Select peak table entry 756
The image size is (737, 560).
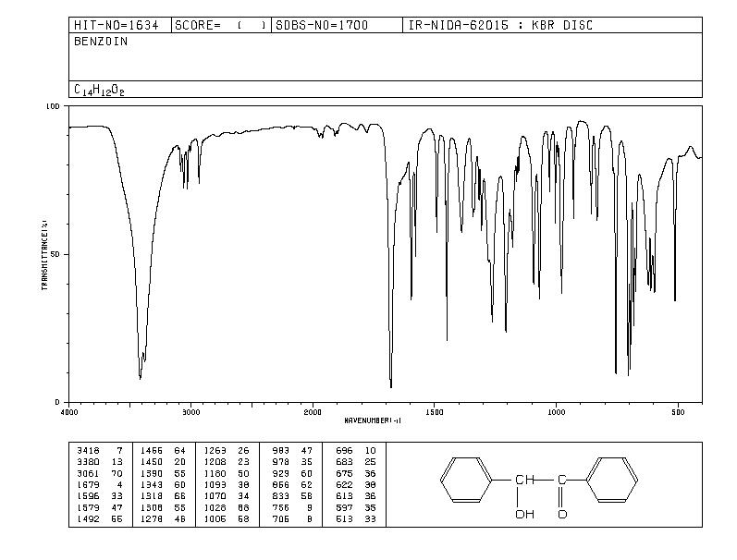[x=280, y=508]
